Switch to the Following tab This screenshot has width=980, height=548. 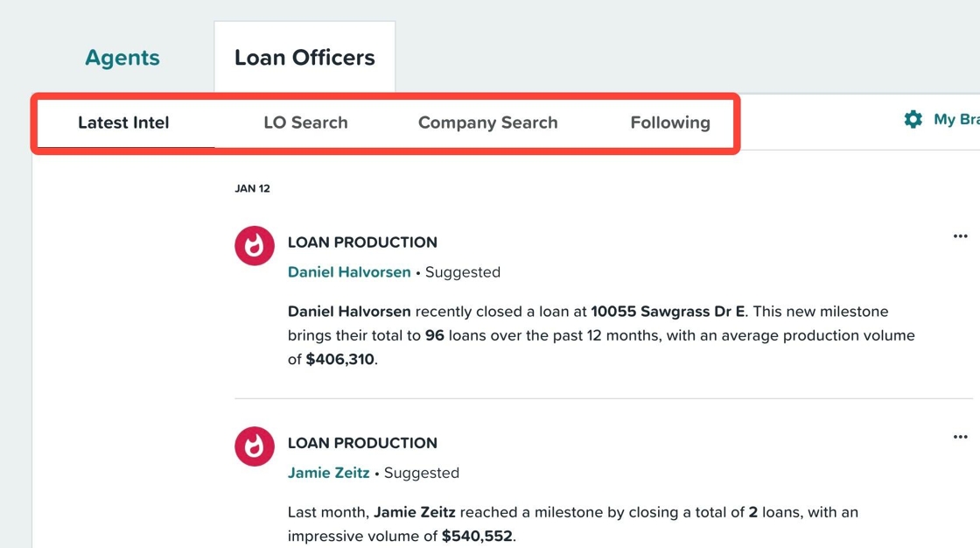pyautogui.click(x=670, y=123)
